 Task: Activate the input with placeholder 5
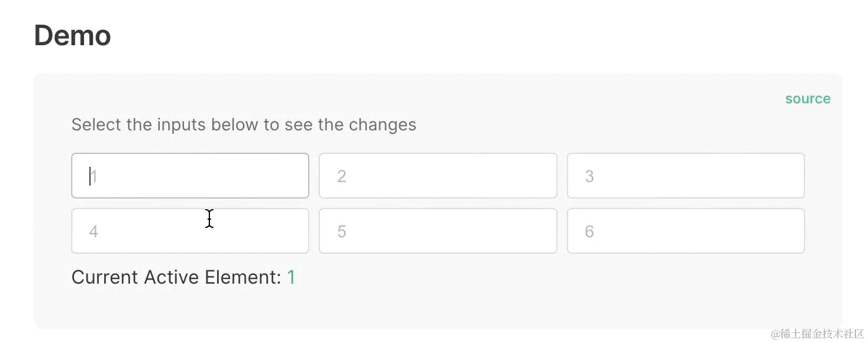coord(438,231)
